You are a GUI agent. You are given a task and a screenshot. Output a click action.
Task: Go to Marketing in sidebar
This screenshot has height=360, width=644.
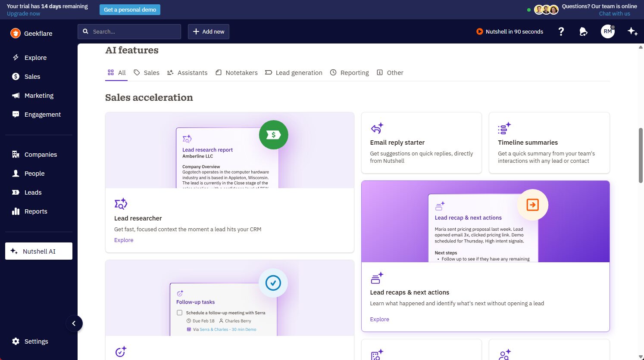tap(39, 96)
